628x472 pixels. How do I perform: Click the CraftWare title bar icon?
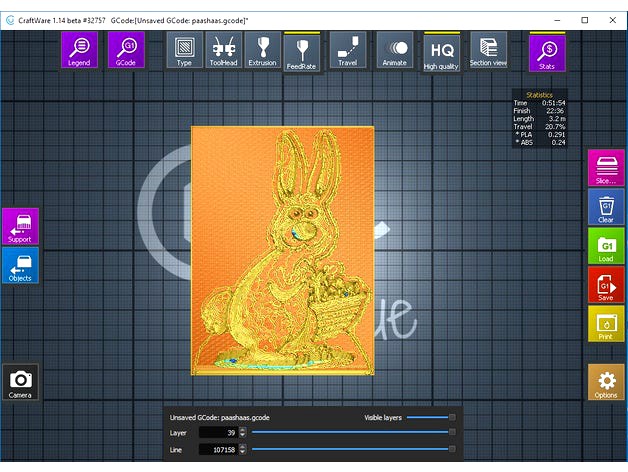tap(10, 20)
